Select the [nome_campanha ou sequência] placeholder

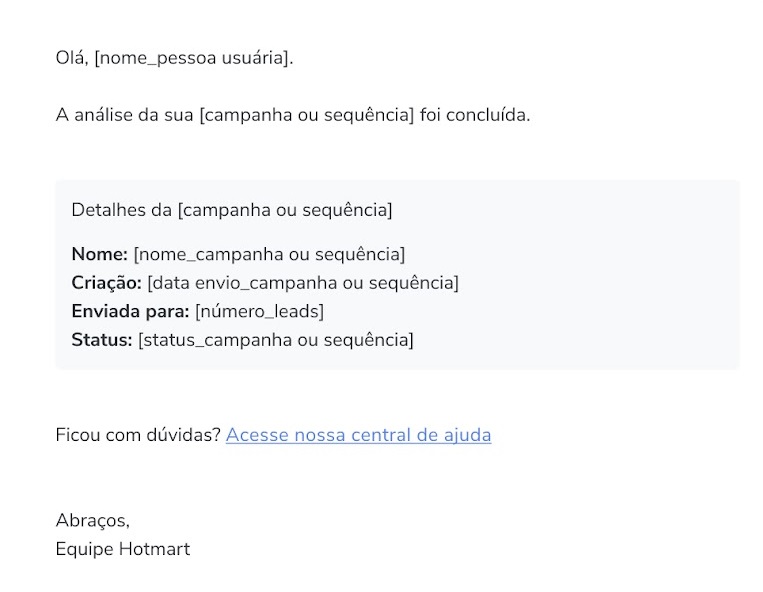[x=269, y=254]
